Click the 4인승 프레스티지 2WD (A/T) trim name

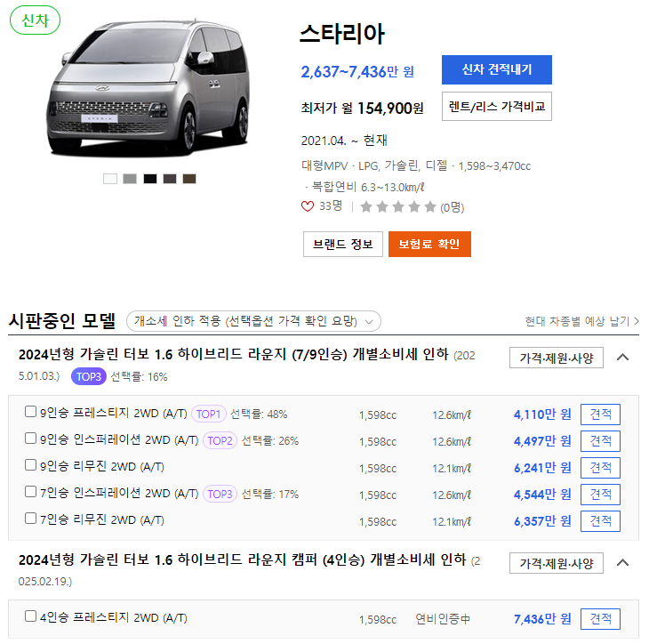coord(114,618)
